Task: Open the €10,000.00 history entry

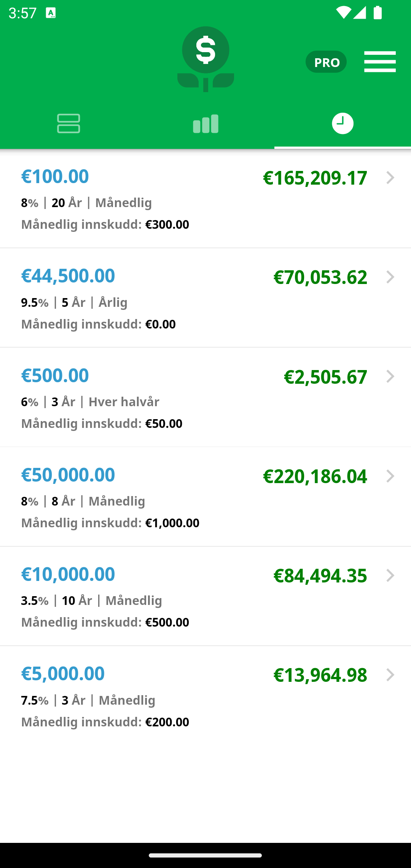Action: point(205,596)
